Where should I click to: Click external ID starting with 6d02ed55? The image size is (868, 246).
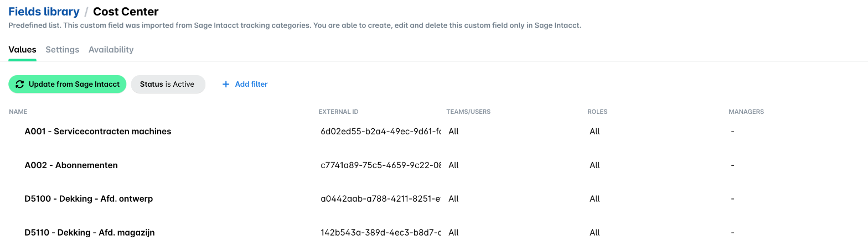pyautogui.click(x=381, y=132)
